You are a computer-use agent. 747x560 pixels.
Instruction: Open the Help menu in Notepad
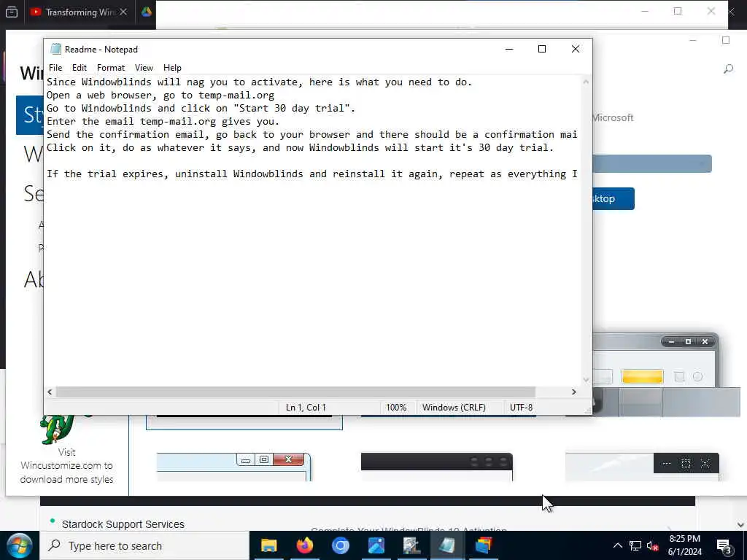click(x=172, y=68)
